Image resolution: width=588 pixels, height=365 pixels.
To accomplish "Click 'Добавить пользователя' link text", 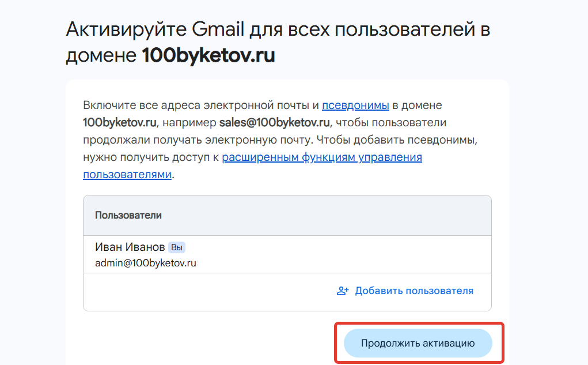I will [x=414, y=291].
